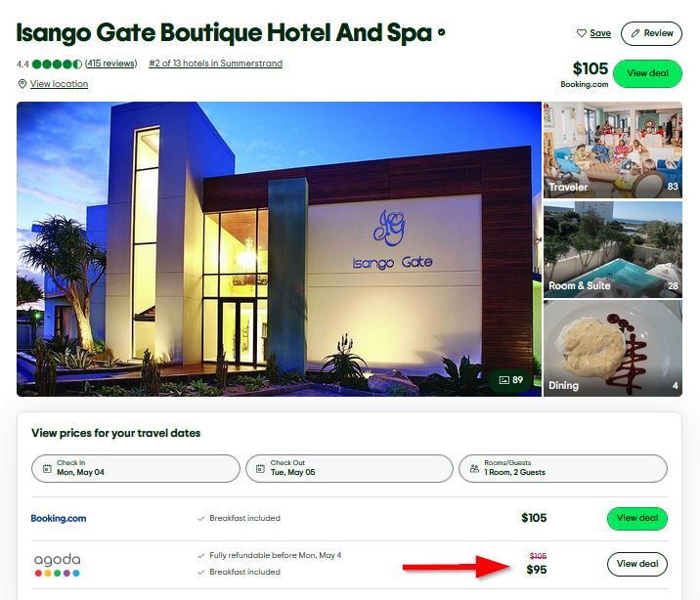Click the Check Out calendar icon
This screenshot has height=600, width=700.
click(260, 468)
